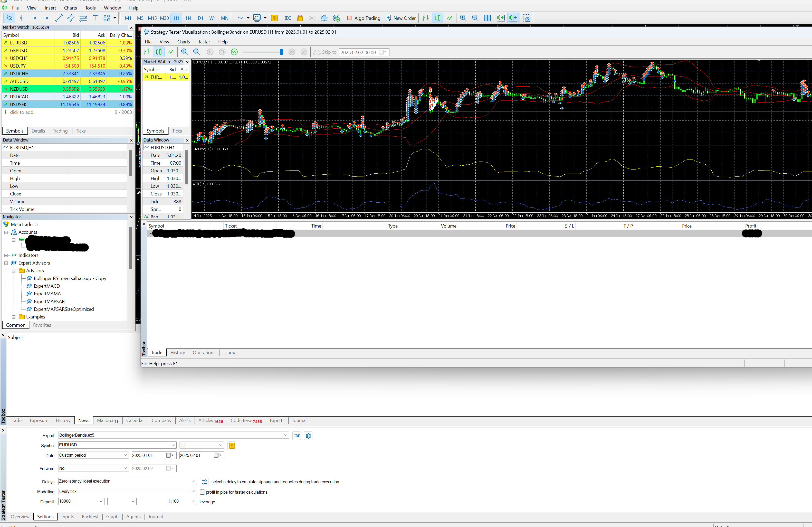
Task: Open the leverage 1:100 dropdown
Action: point(182,501)
